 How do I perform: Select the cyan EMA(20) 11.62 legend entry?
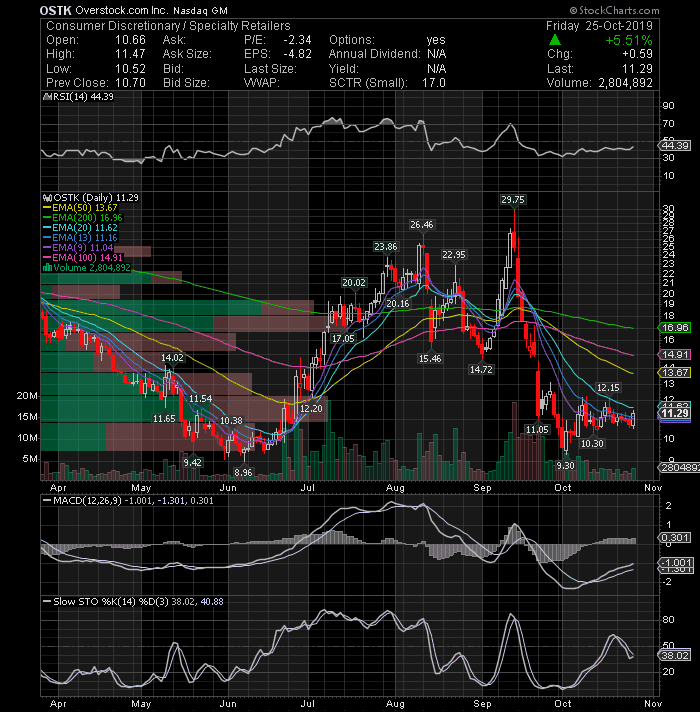(x=80, y=227)
